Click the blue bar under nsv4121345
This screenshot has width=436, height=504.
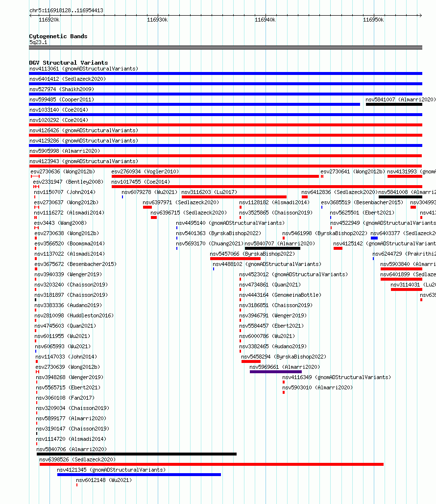point(139,475)
